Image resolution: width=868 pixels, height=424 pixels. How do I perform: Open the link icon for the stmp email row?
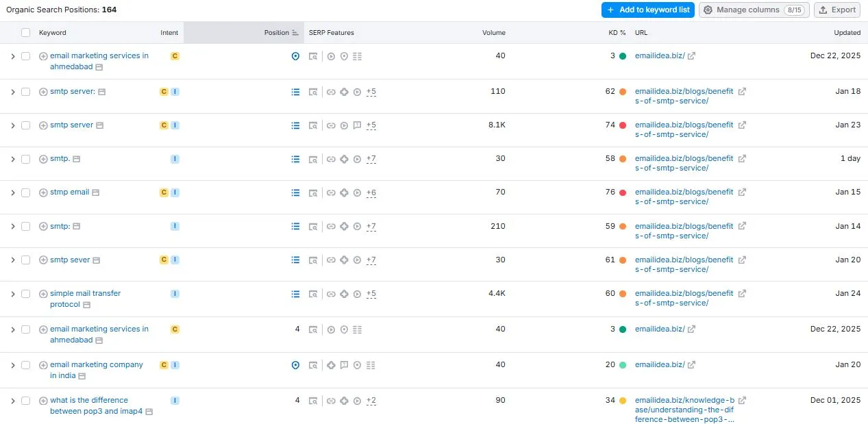[x=331, y=192]
